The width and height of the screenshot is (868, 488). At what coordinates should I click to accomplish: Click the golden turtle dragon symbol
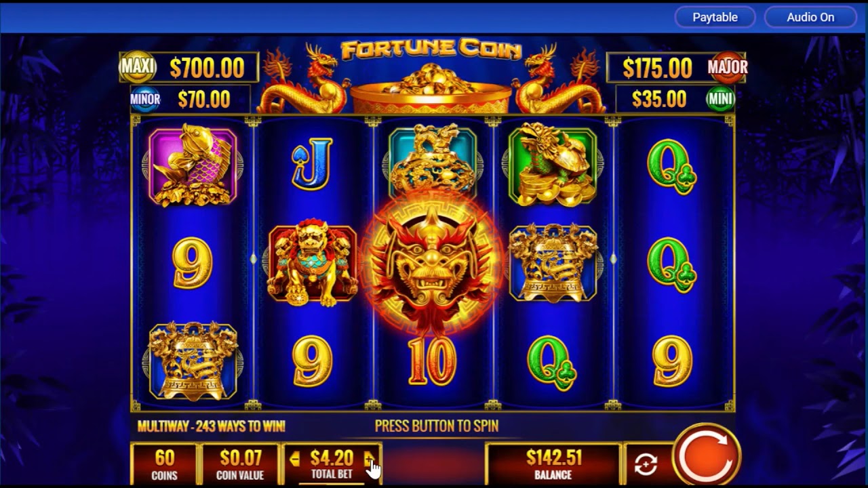coord(553,165)
